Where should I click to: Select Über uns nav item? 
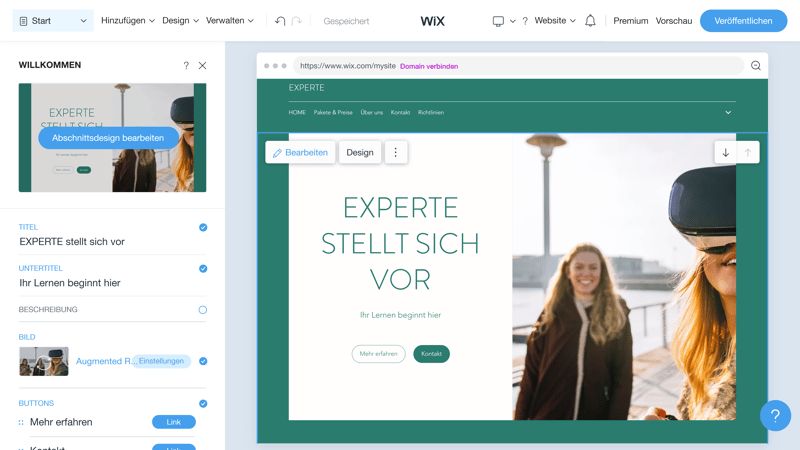click(x=371, y=112)
